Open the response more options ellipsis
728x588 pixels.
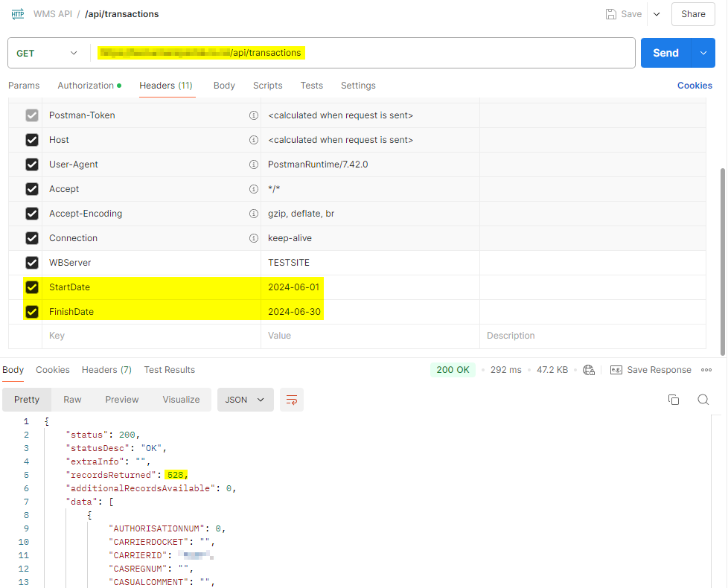coord(706,370)
